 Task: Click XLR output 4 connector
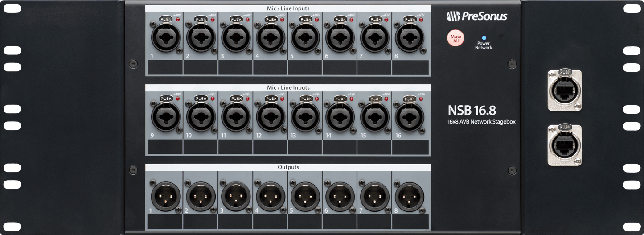[x=270, y=196]
